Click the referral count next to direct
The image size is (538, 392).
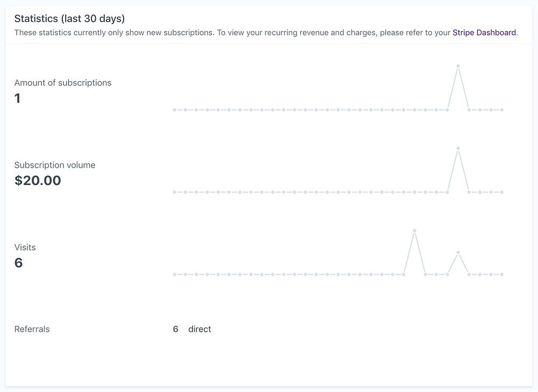(x=175, y=329)
